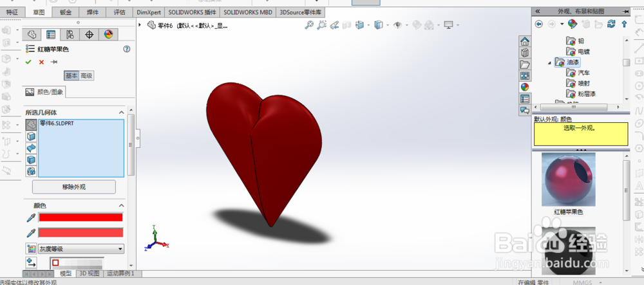This screenshot has width=644, height=285.
Task: Open Display Style cube icon
Action: [378, 25]
